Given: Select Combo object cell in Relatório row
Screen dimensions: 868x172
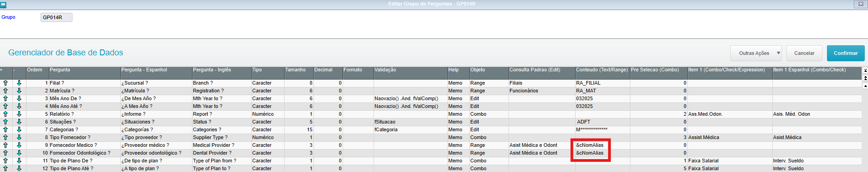Looking at the screenshot, I should click(489, 114).
